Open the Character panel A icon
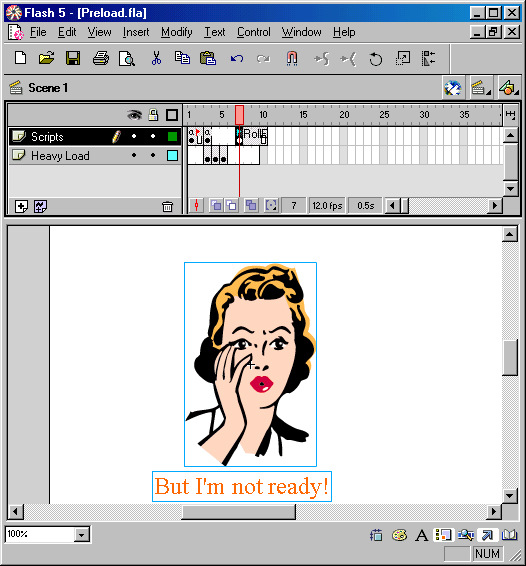This screenshot has width=526, height=566. coord(421,535)
